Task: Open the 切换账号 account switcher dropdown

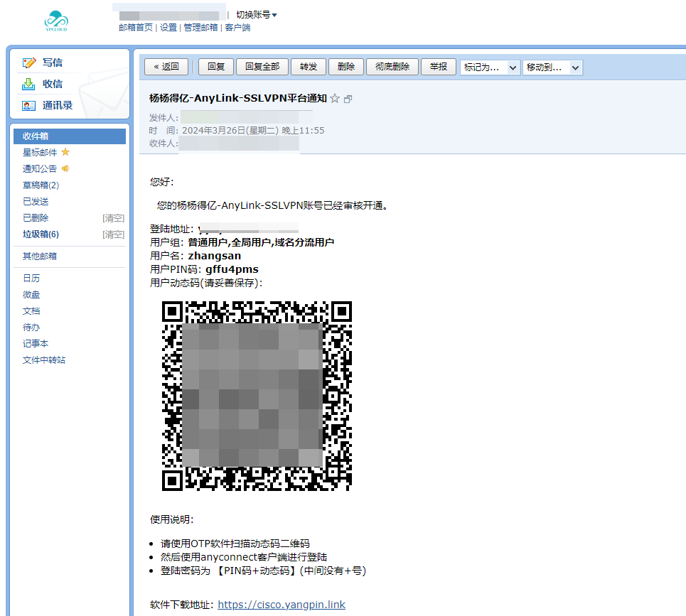Action: pos(257,15)
